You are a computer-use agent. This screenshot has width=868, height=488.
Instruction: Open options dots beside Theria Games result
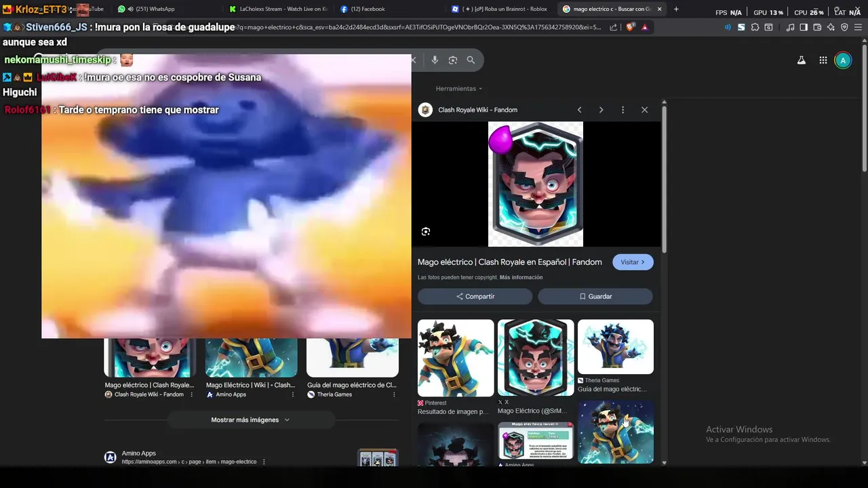click(395, 394)
